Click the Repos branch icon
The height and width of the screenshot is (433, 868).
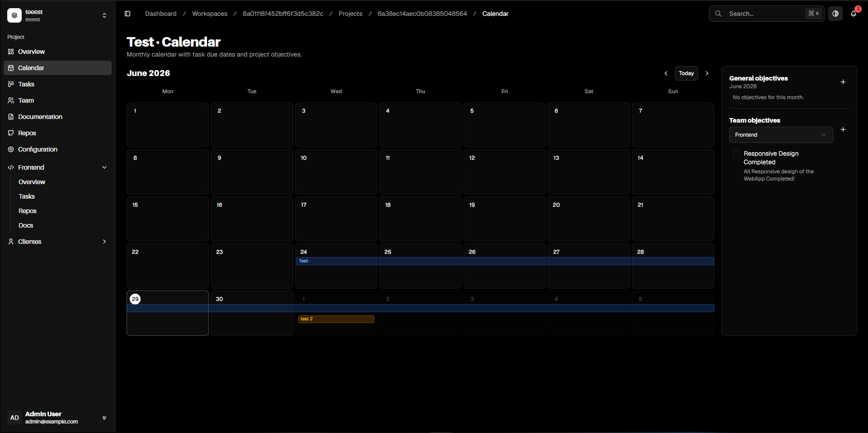click(11, 133)
